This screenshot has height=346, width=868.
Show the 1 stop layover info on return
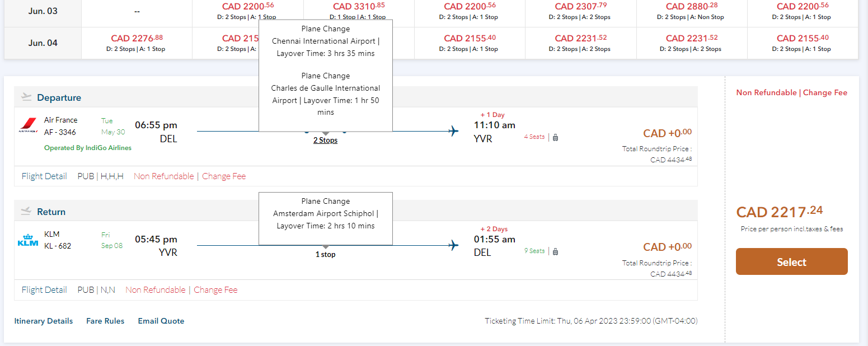(325, 255)
